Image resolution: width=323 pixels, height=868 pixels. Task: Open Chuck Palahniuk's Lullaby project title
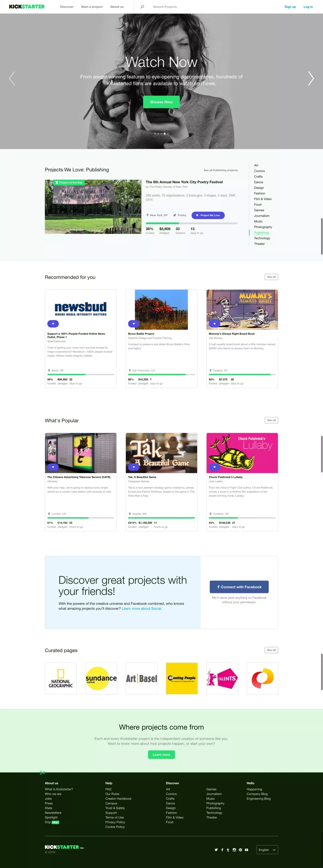(226, 477)
